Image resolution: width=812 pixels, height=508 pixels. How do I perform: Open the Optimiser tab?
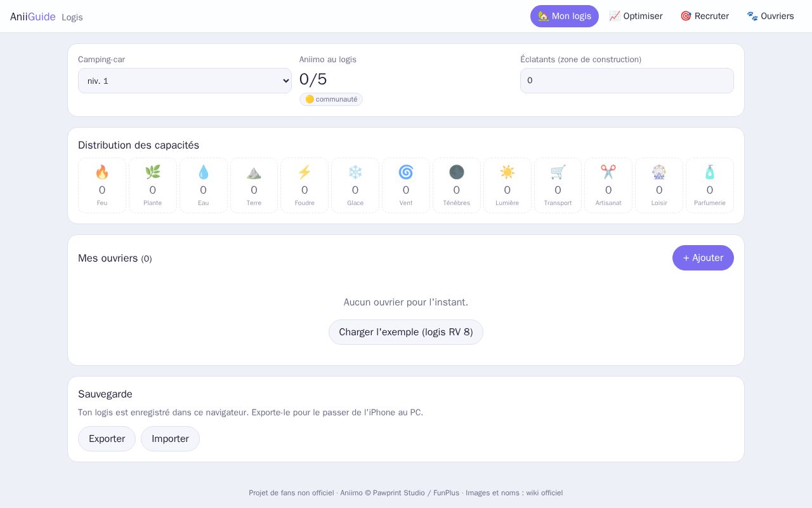pyautogui.click(x=636, y=17)
